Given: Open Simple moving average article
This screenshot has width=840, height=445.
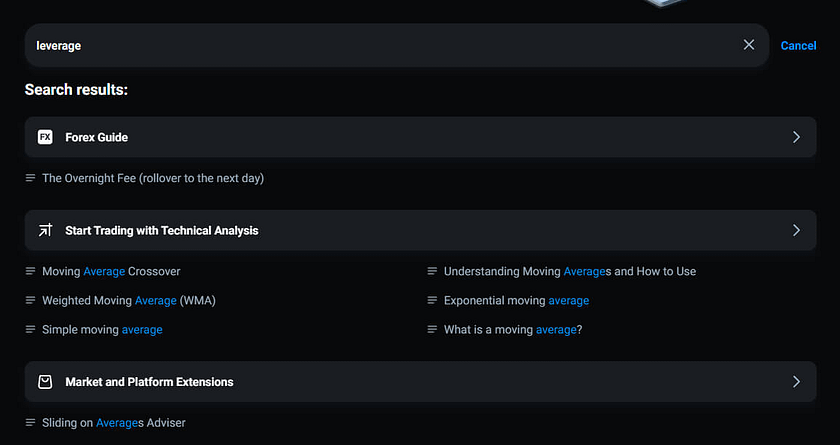Looking at the screenshot, I should click(102, 329).
